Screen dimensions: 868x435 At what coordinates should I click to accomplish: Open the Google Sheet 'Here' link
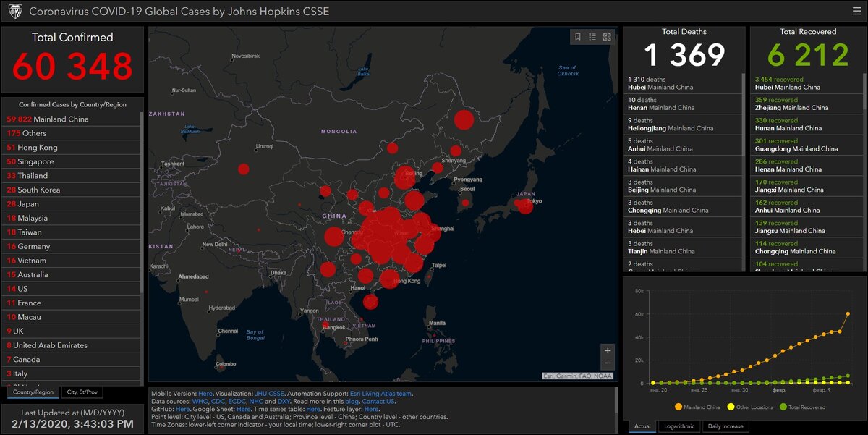click(x=243, y=409)
